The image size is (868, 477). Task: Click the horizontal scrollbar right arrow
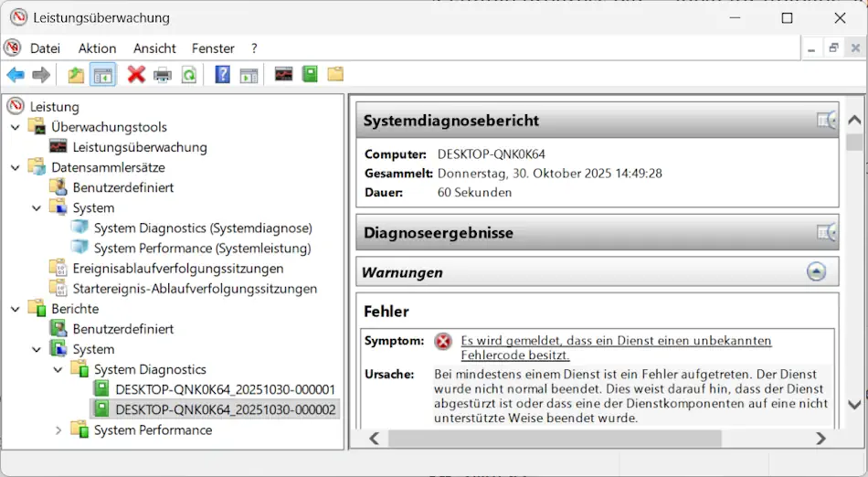(820, 439)
